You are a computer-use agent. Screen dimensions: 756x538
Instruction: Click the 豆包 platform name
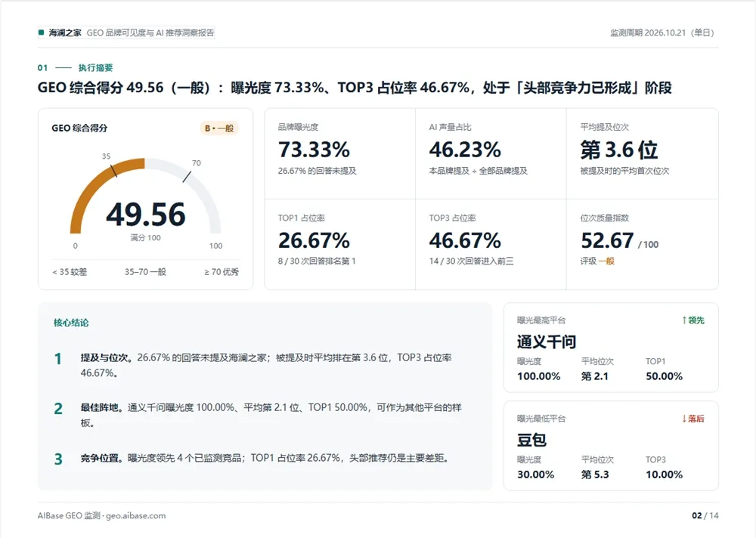click(531, 440)
